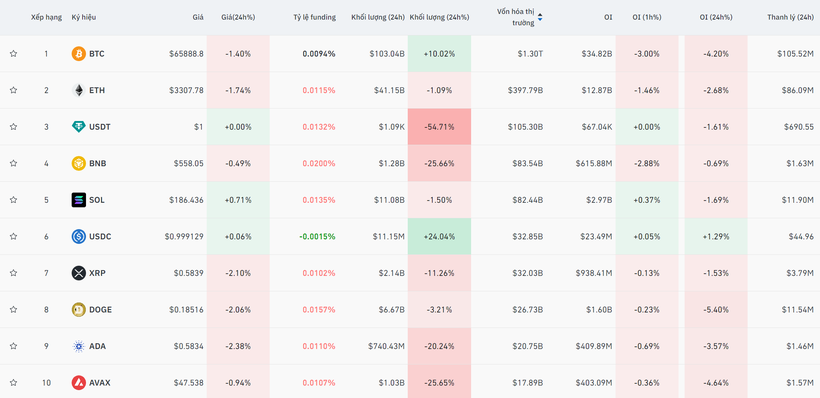Image resolution: width=820 pixels, height=398 pixels.
Task: Sort by OI (24h%) column header
Action: point(716,17)
